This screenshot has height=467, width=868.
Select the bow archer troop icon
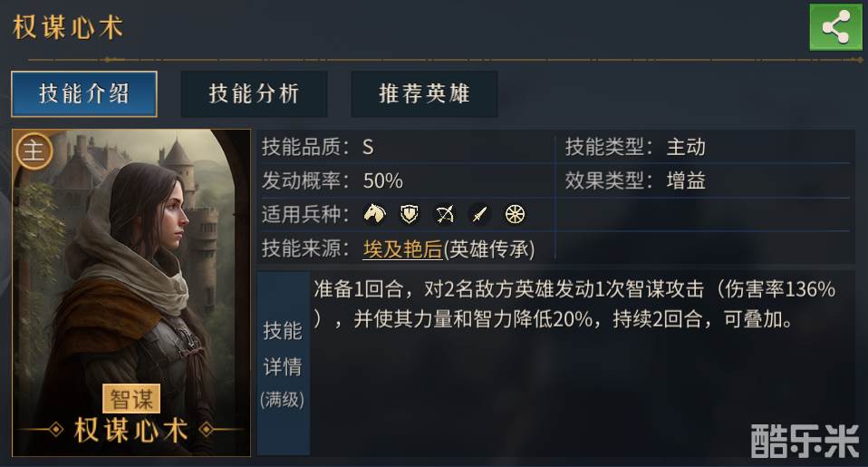click(445, 214)
